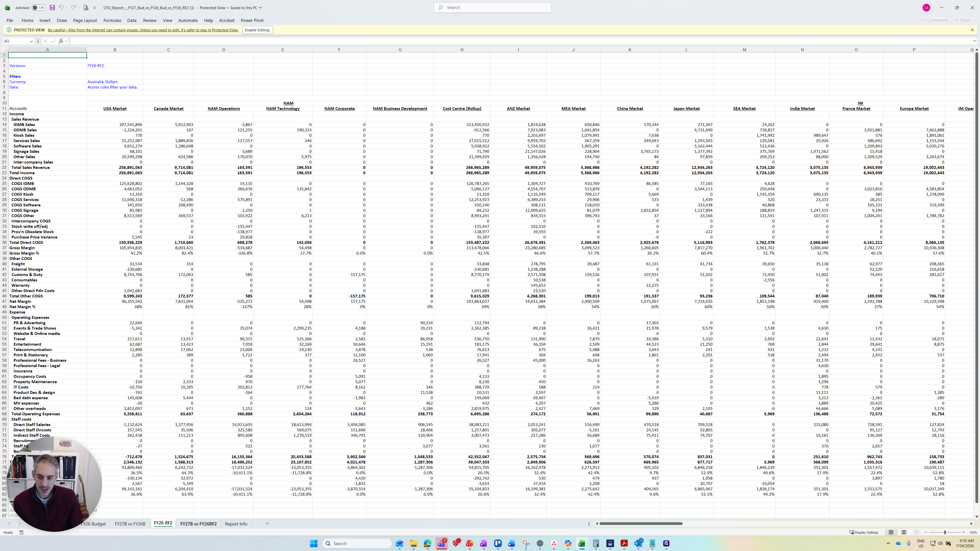This screenshot has width=980, height=551.
Task: Expand the Name Box dropdown arrow
Action: pos(31,41)
